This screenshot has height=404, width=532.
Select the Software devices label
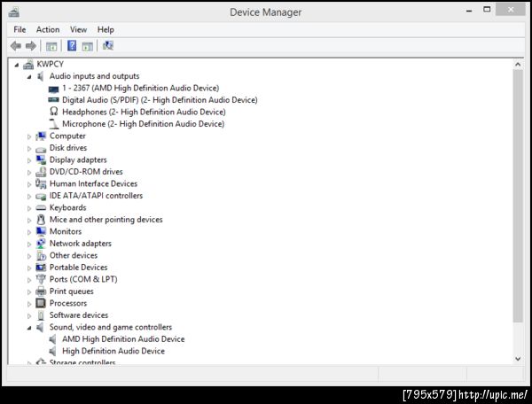click(79, 315)
